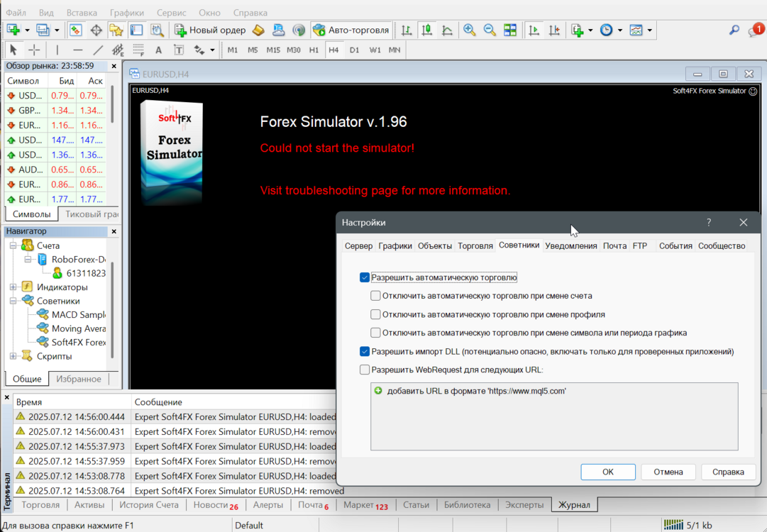
Task: Open the 'Эксперты' terminal tab
Action: 524,505
